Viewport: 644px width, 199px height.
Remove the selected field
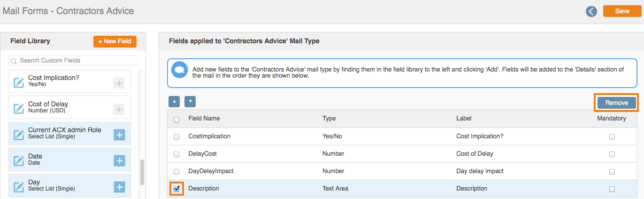click(x=616, y=103)
